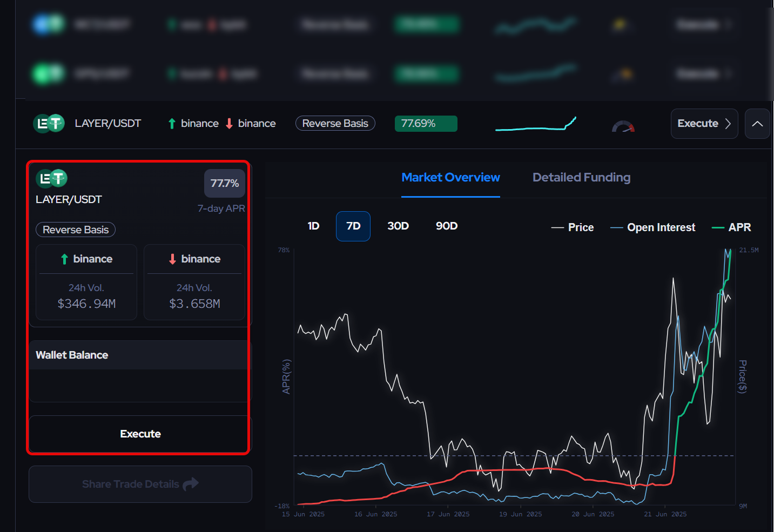Screen dimensions: 774x532
Task: Select the 30D time range
Action: (x=398, y=226)
